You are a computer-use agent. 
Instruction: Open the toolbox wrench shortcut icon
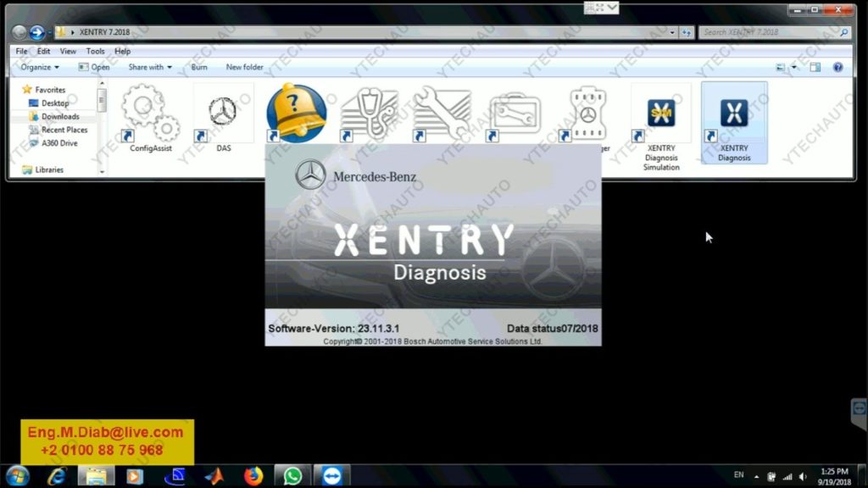point(515,113)
